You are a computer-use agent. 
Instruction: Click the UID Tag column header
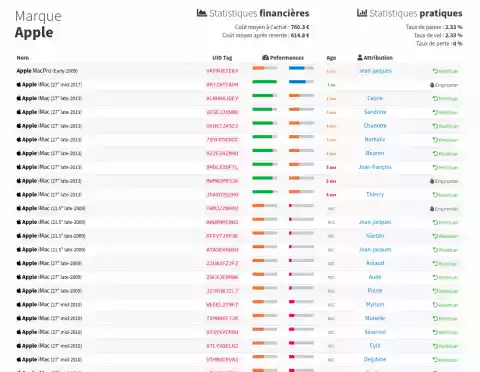point(222,58)
